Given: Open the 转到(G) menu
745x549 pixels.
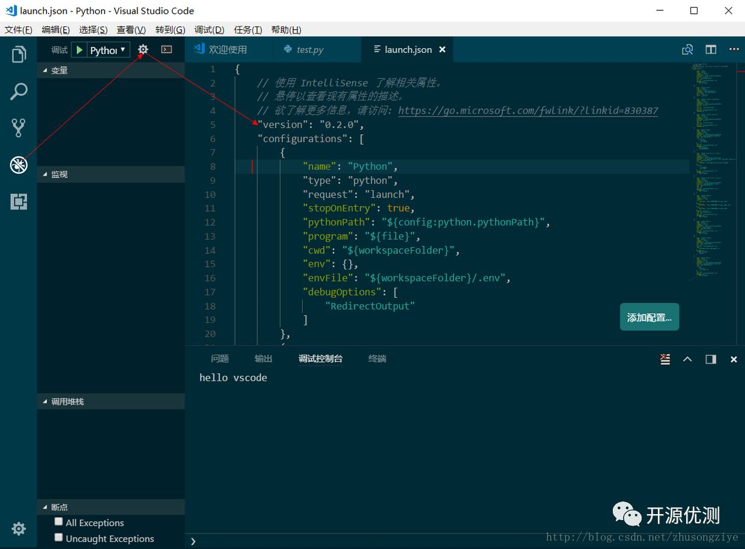Looking at the screenshot, I should coord(170,30).
